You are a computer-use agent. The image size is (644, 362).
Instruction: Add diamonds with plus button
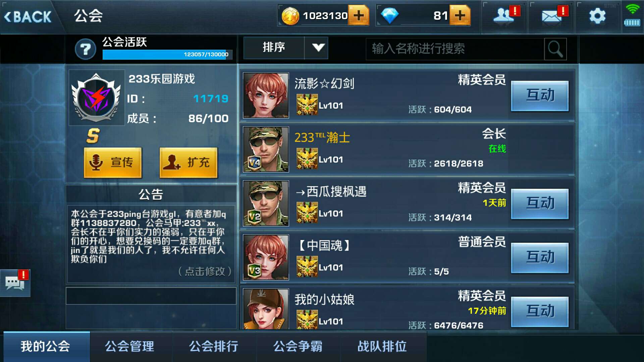[460, 15]
